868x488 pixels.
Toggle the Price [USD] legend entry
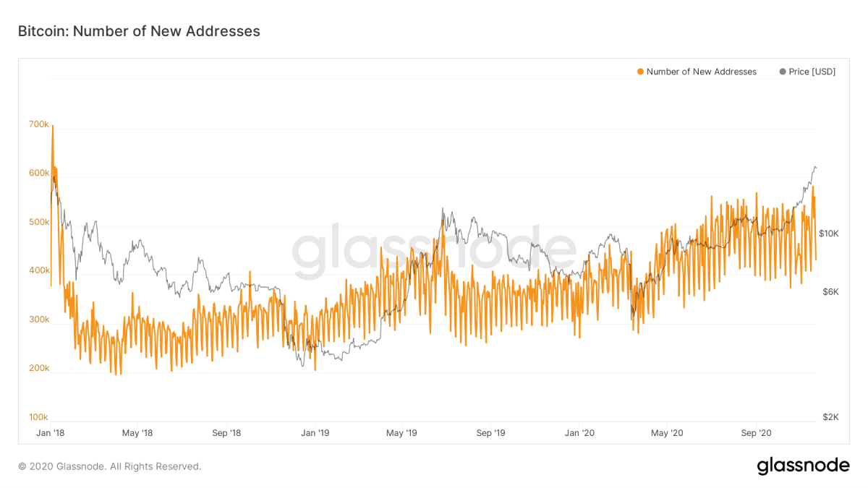pyautogui.click(x=807, y=72)
